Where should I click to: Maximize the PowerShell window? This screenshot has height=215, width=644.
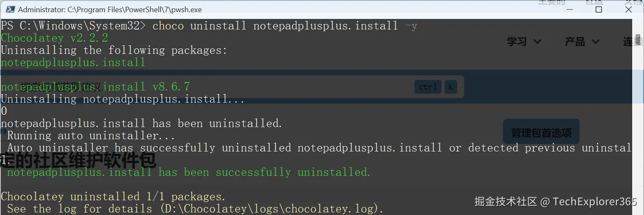(x=599, y=9)
